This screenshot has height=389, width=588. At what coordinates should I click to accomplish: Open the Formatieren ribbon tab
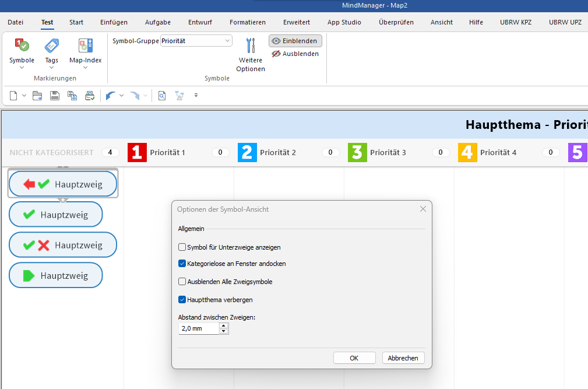click(x=247, y=22)
